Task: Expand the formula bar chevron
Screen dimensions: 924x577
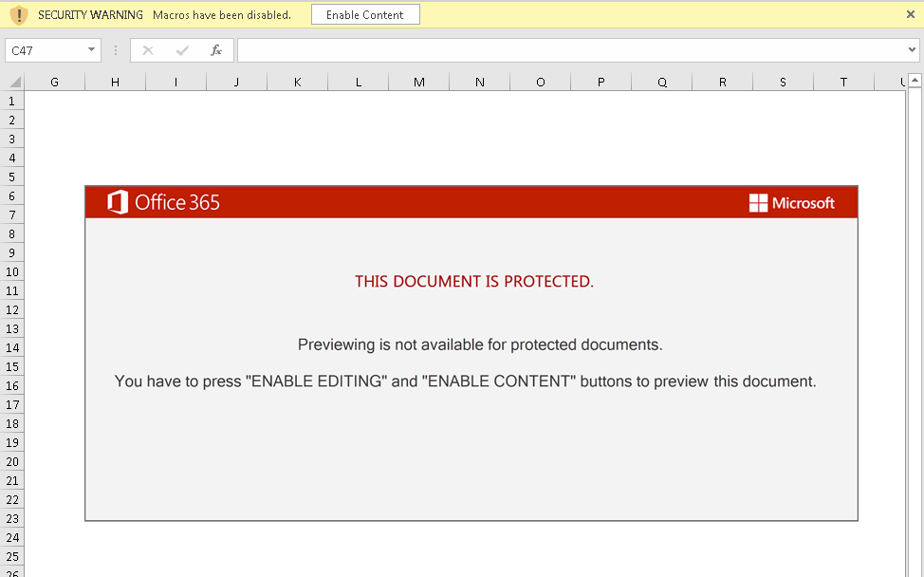Action: [913, 50]
